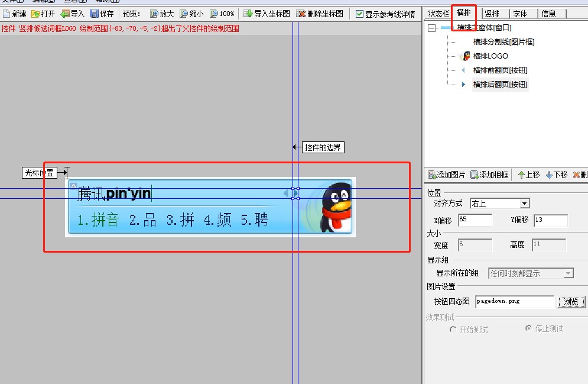The height and width of the screenshot is (384, 588).
Task: Click candidate 4.频 in preview
Action: point(217,220)
